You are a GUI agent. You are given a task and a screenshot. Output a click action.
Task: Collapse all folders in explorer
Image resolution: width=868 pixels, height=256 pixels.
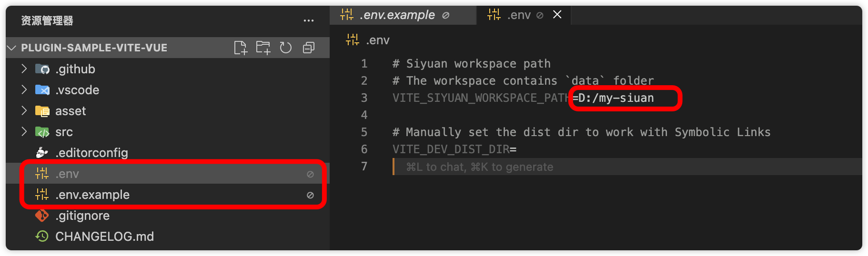309,48
